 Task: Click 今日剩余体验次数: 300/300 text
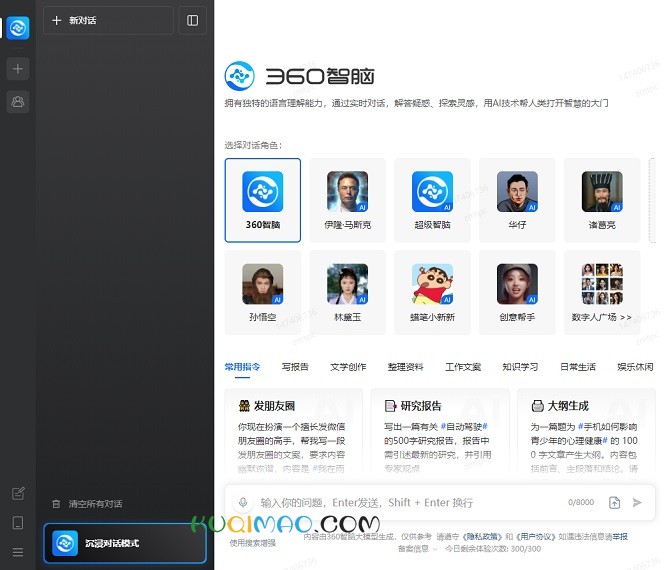[x=493, y=549]
